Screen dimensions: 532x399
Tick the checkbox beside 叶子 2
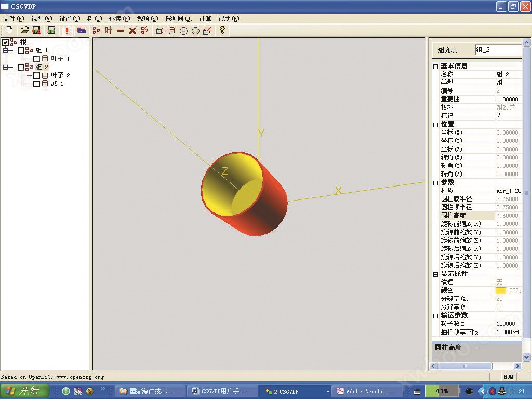click(x=37, y=75)
